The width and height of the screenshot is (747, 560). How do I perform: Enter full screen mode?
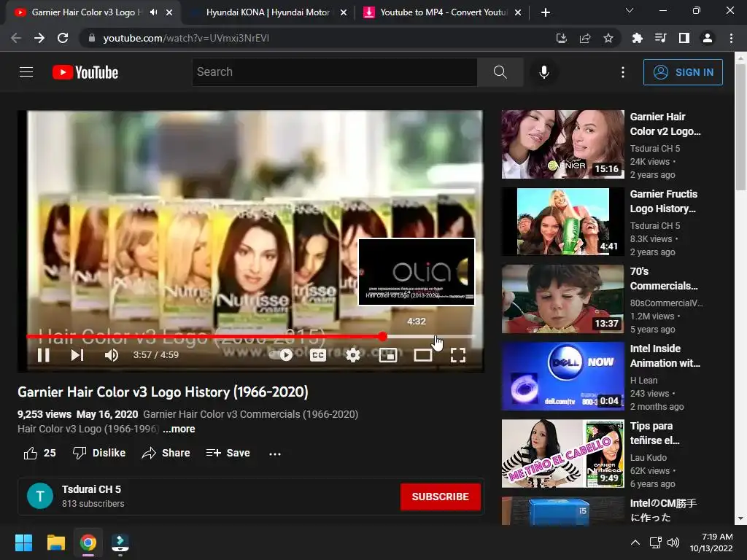(x=458, y=355)
